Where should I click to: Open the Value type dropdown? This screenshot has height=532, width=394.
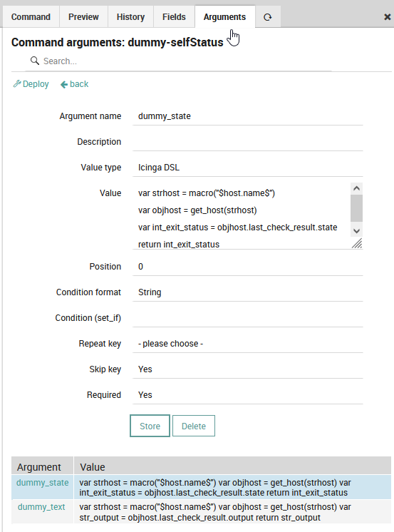click(x=247, y=168)
